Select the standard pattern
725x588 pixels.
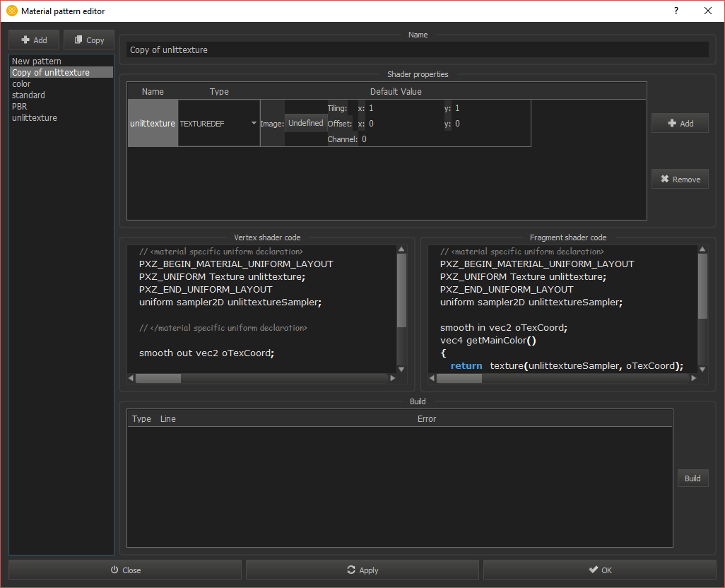[28, 95]
